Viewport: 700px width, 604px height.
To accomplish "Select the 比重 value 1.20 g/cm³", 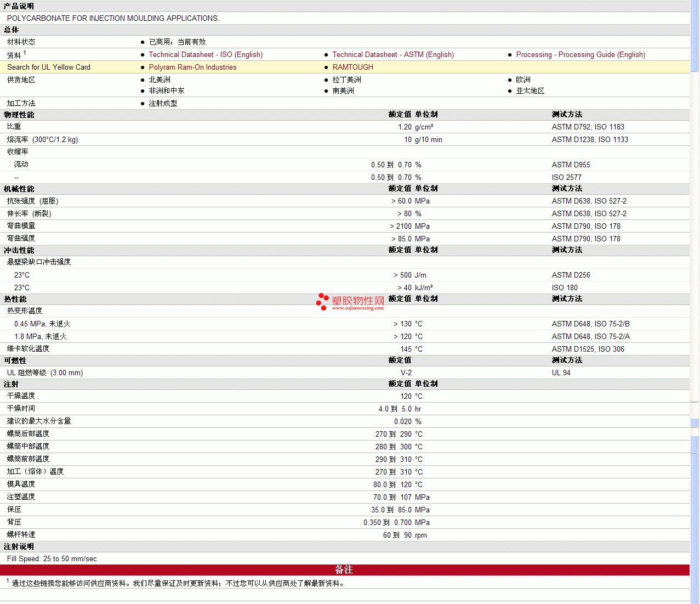I will [x=416, y=127].
